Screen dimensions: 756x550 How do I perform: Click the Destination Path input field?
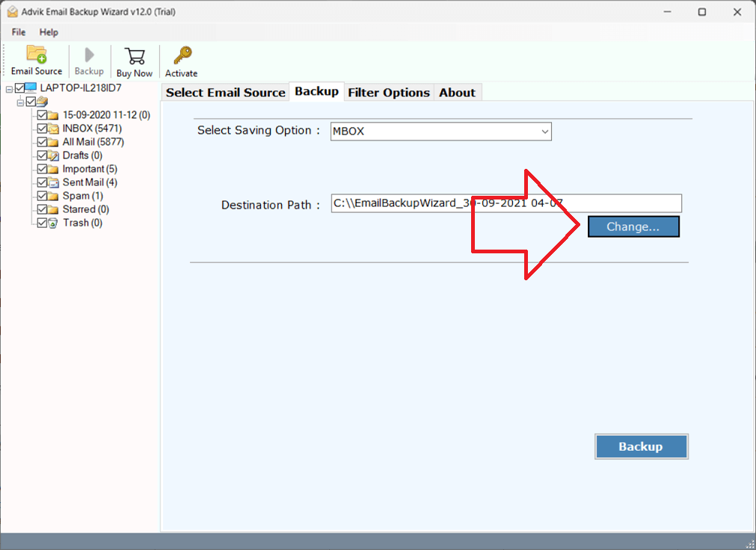click(506, 203)
